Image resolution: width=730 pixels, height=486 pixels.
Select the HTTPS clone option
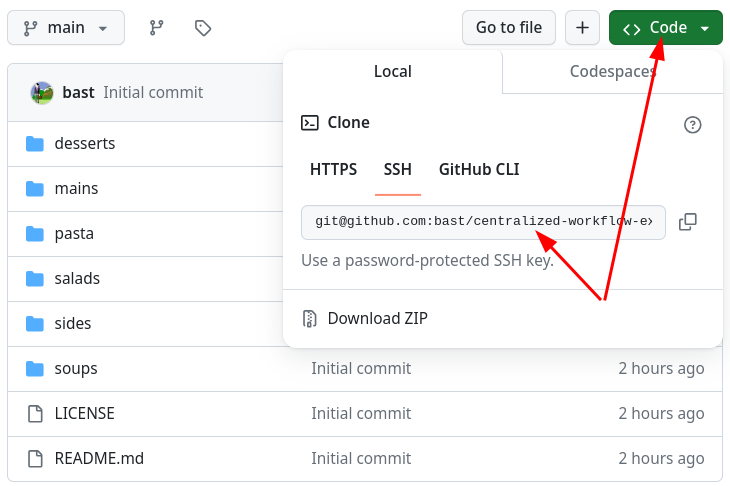[333, 169]
